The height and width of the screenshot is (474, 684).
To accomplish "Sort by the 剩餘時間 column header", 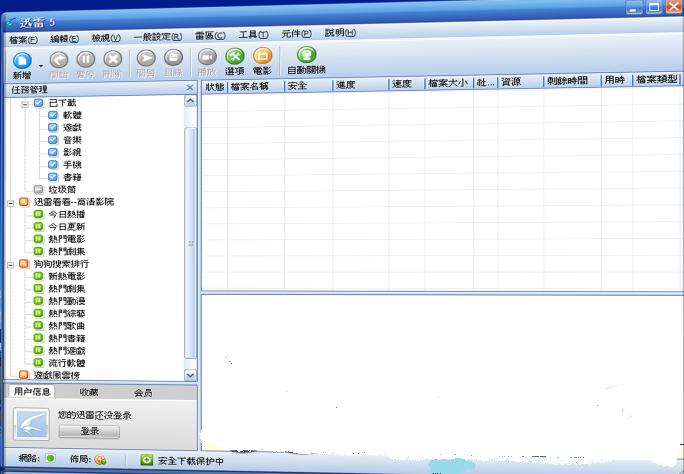I will click(x=572, y=81).
